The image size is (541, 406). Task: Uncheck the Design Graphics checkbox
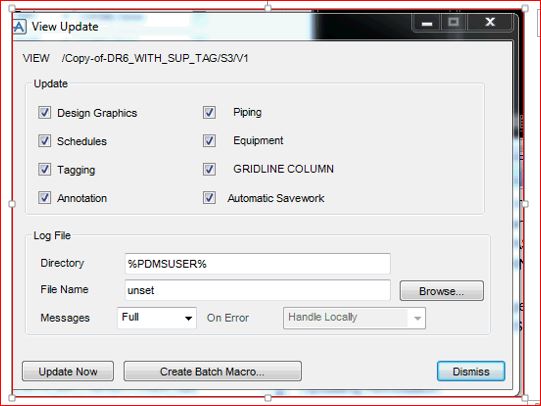(45, 112)
